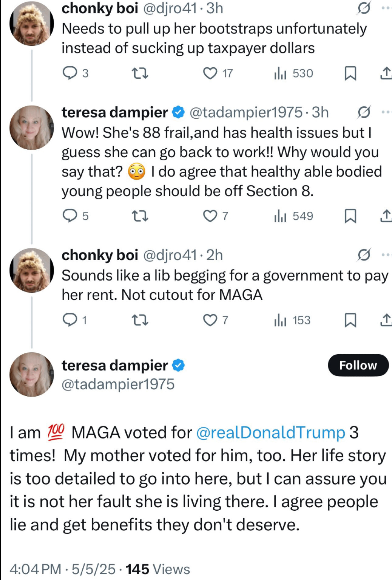The image size is (392, 580).
Task: Like the 'Not cutout for MAGA' tweet
Action: (x=215, y=320)
